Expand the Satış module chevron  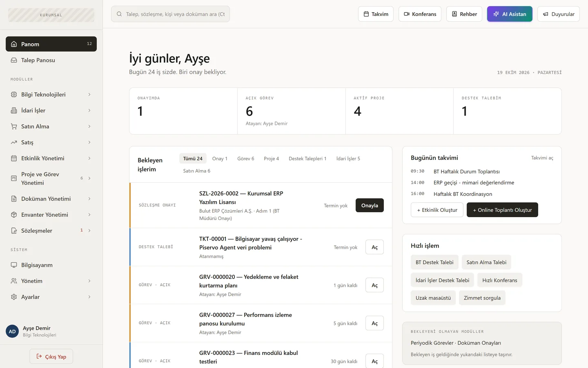pyautogui.click(x=89, y=142)
